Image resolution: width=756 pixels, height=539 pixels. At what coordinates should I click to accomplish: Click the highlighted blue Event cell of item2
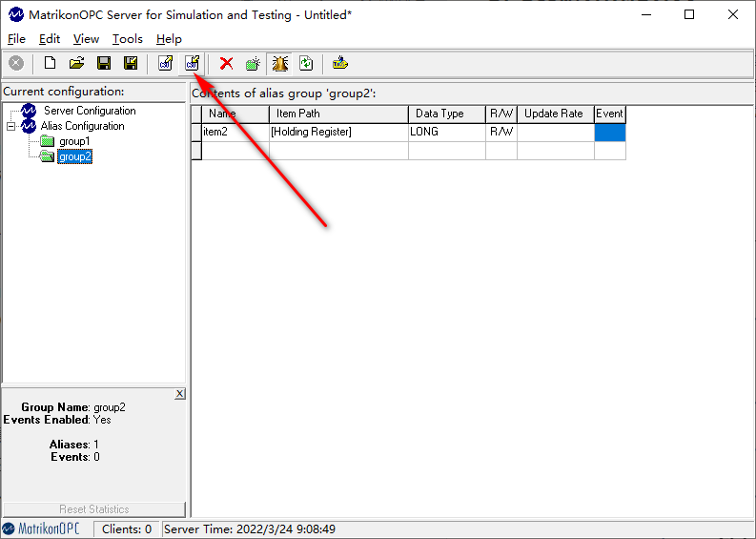point(610,133)
